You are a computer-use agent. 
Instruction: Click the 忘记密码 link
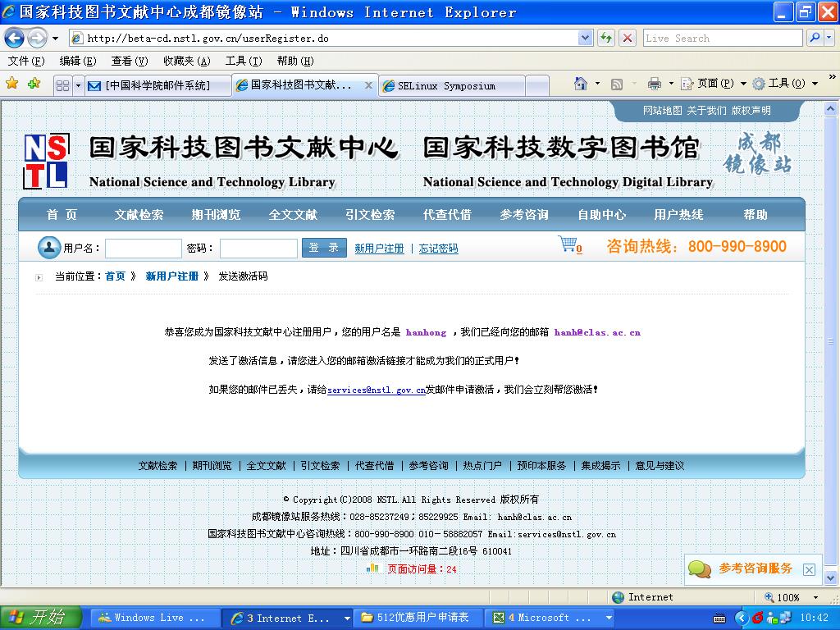point(438,248)
